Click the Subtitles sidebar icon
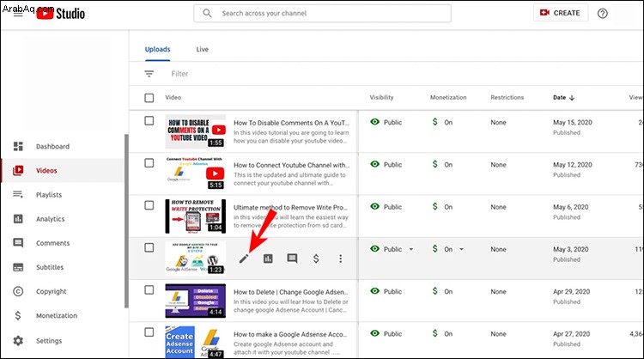Screen dimensions: 644x359 [18, 267]
